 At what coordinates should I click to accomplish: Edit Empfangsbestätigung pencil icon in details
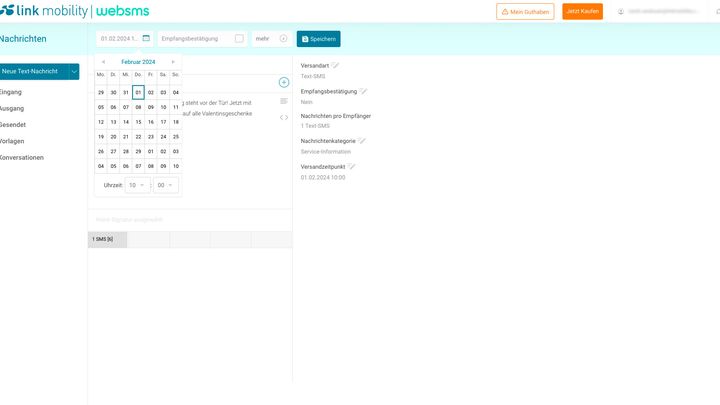click(363, 91)
